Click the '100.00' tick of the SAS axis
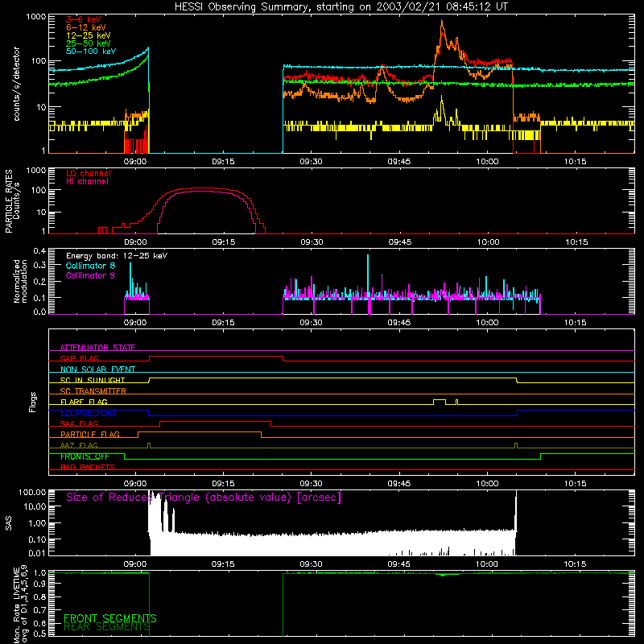 [32, 492]
